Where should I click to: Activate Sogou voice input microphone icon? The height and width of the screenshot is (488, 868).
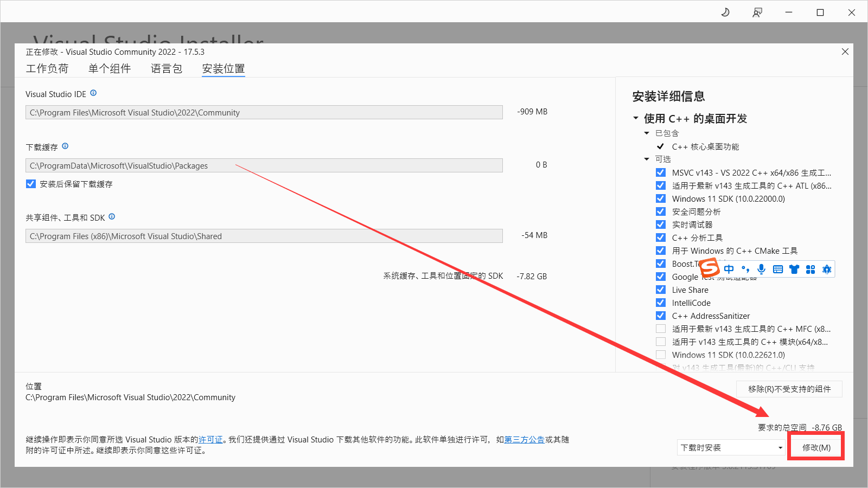point(762,269)
